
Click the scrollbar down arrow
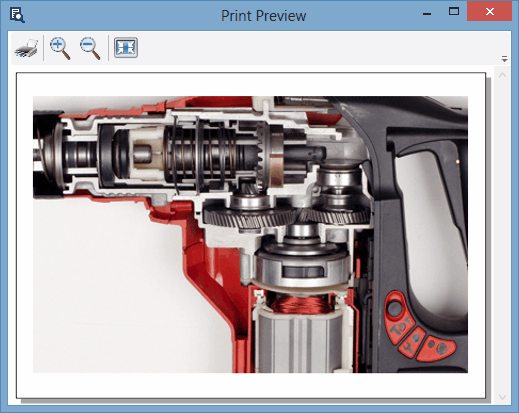pos(502,396)
